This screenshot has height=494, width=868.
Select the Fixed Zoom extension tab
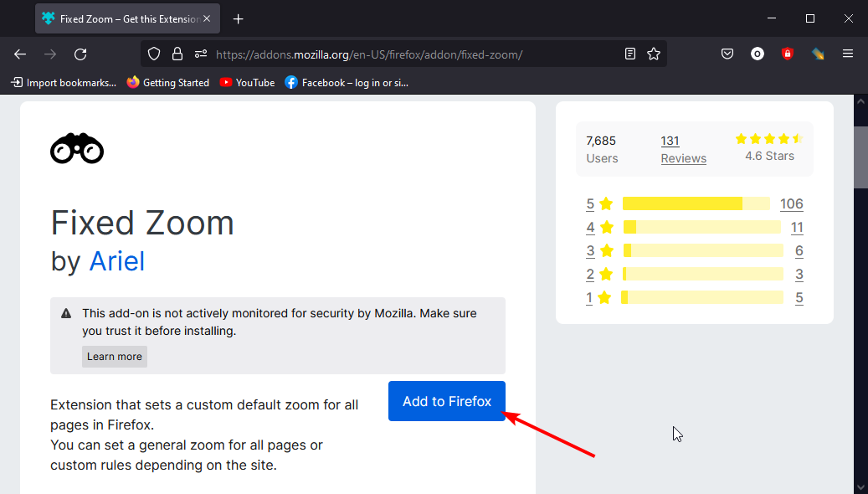tap(127, 18)
